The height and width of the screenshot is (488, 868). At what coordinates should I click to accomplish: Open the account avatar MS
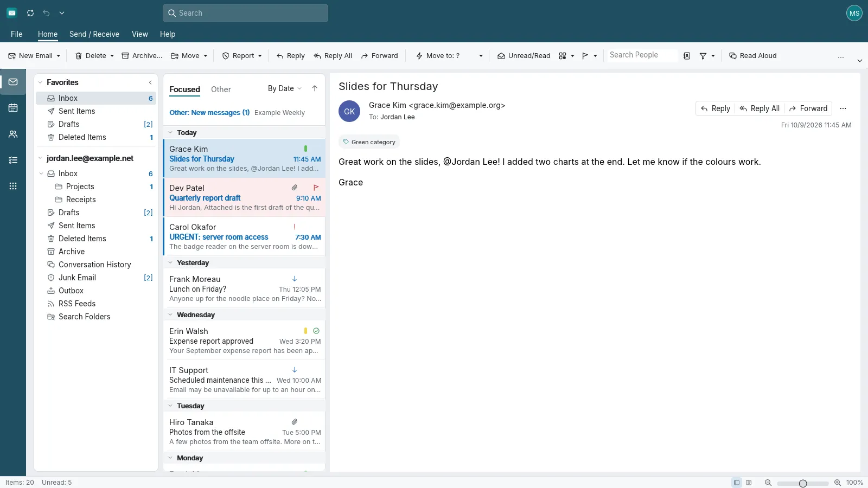click(x=854, y=13)
